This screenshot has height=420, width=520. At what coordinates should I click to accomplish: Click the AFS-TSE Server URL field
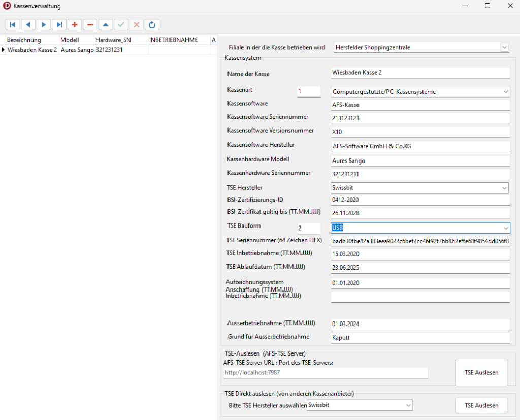pos(326,373)
